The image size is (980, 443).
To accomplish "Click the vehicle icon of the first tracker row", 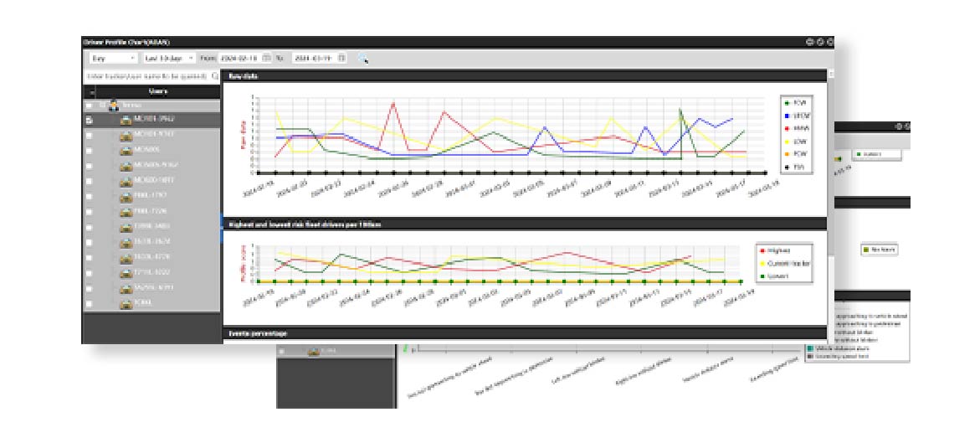I will point(126,120).
